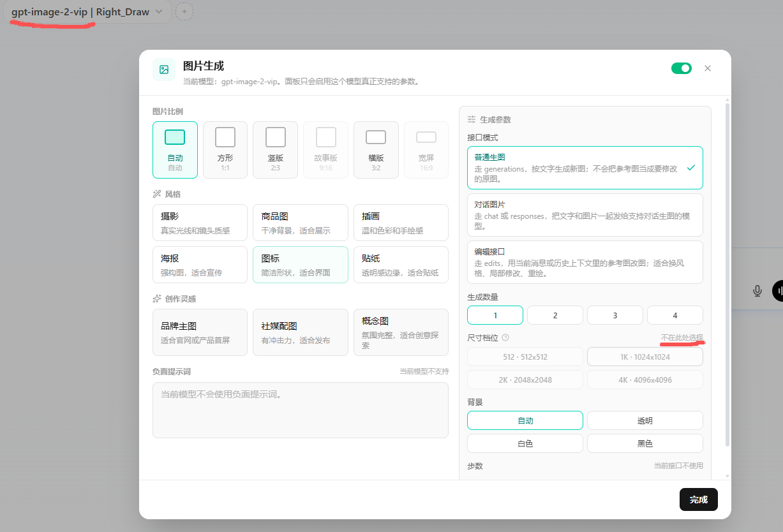783x532 pixels.
Task: Click the question mark icon beside 尺寸档位
Action: click(x=505, y=337)
